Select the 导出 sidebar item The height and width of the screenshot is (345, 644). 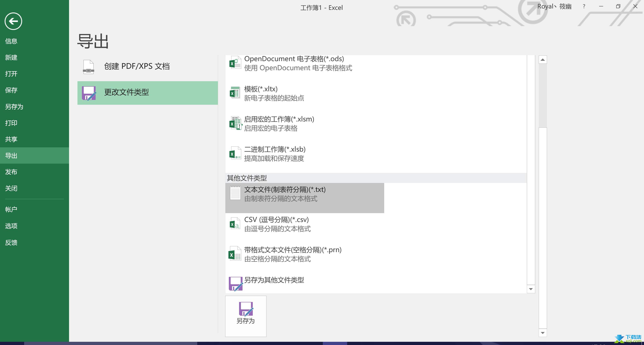click(x=34, y=155)
